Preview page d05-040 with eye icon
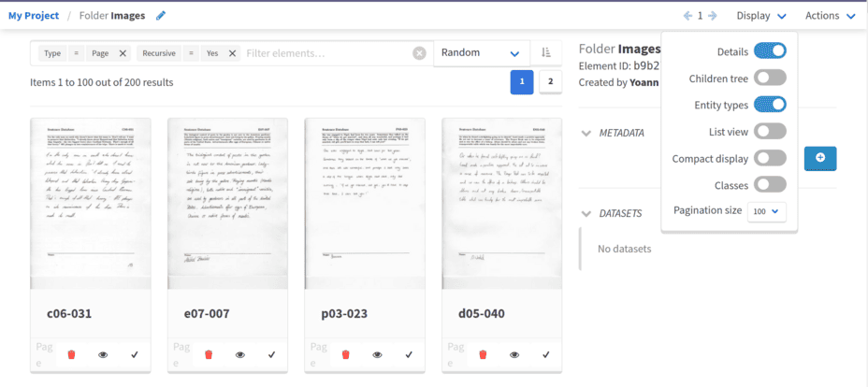The width and height of the screenshot is (868, 387). (x=514, y=354)
